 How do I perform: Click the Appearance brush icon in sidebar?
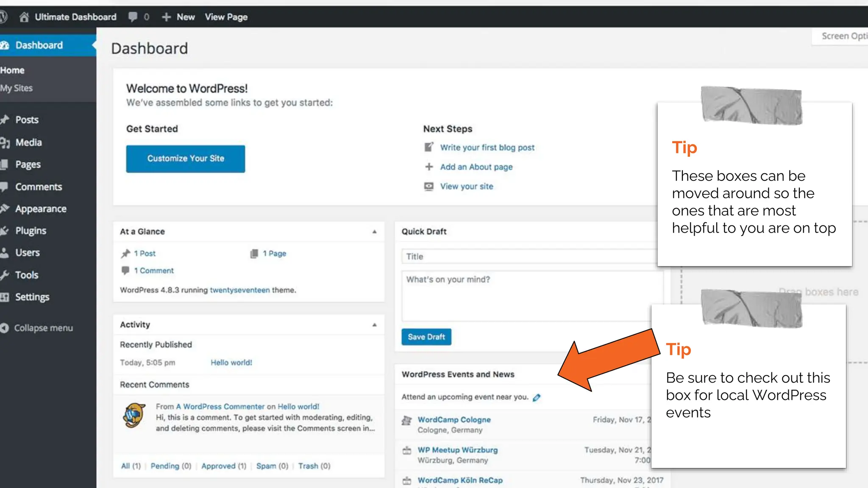tap(5, 209)
